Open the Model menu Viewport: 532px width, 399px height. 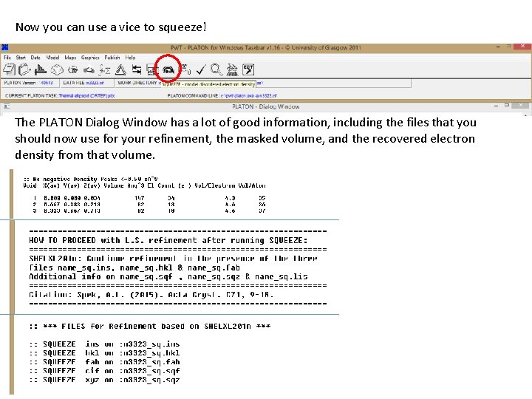click(52, 58)
